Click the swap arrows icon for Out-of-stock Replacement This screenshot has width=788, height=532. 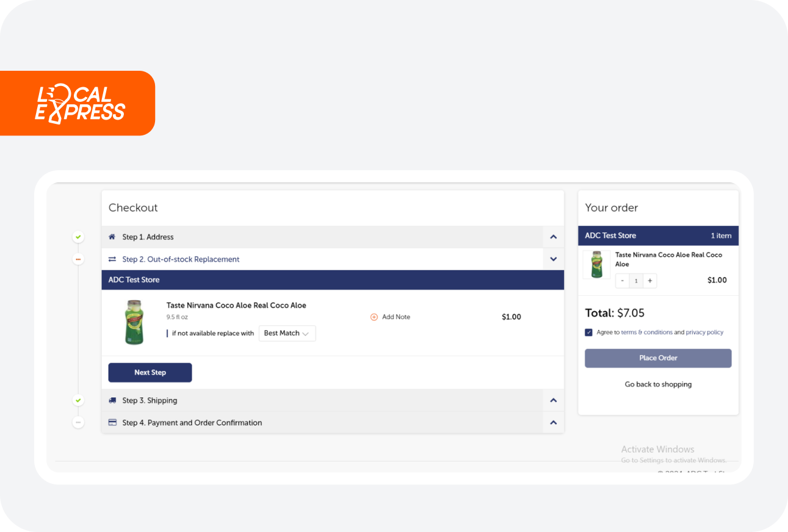tap(112, 259)
